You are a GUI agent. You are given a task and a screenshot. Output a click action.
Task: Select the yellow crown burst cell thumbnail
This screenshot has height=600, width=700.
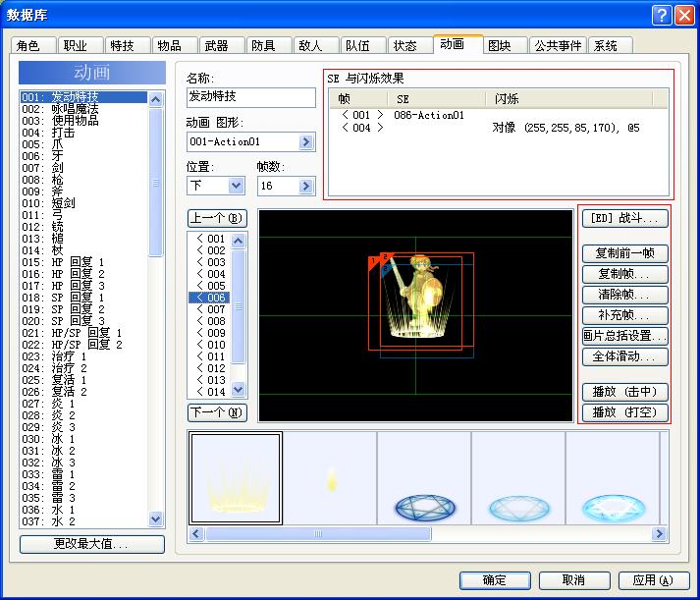236,477
